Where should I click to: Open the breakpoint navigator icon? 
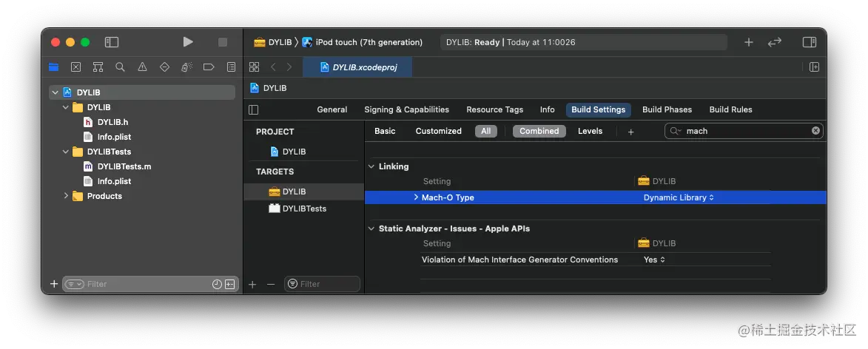point(209,67)
